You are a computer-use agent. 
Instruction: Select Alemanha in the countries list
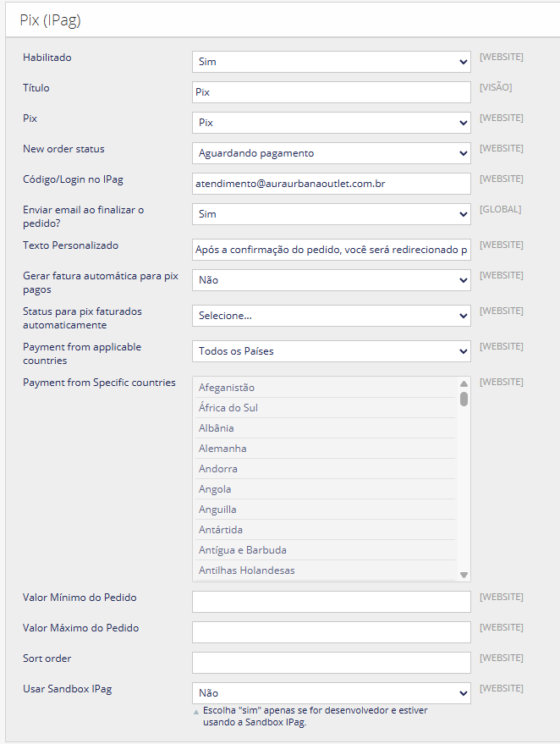click(x=222, y=449)
